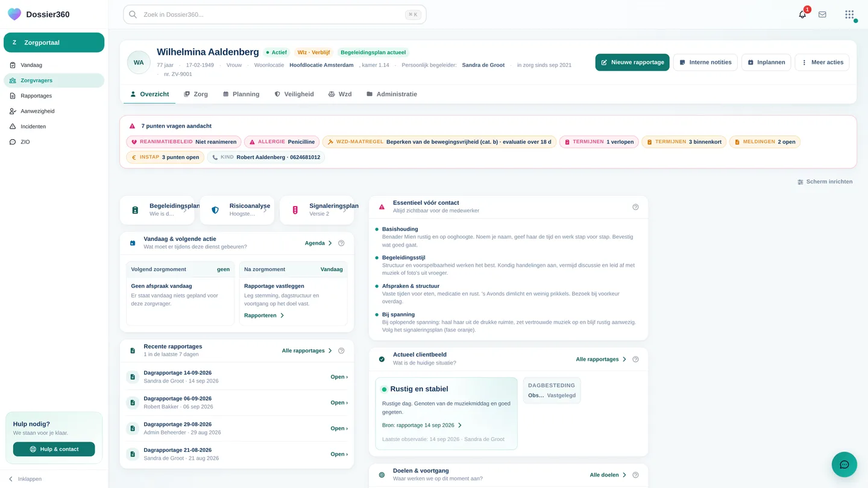Open Interne notities
The height and width of the screenshot is (488, 868).
point(705,62)
